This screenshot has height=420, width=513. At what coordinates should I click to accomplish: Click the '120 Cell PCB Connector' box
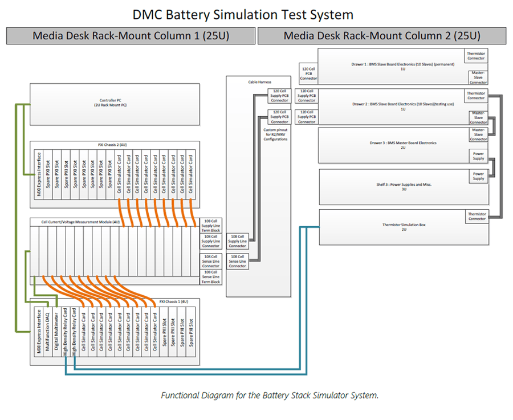click(x=308, y=74)
